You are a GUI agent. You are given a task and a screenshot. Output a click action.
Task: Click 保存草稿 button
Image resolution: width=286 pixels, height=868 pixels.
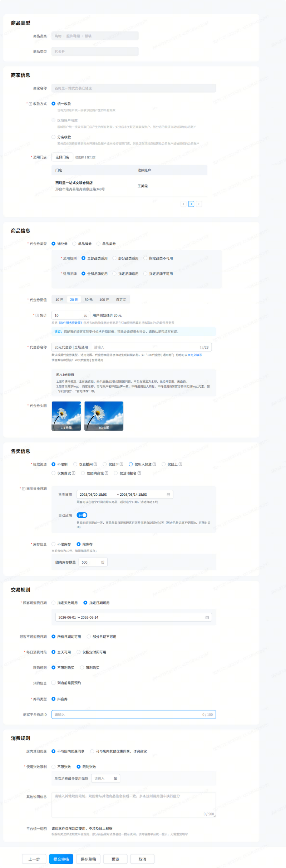pos(88,859)
